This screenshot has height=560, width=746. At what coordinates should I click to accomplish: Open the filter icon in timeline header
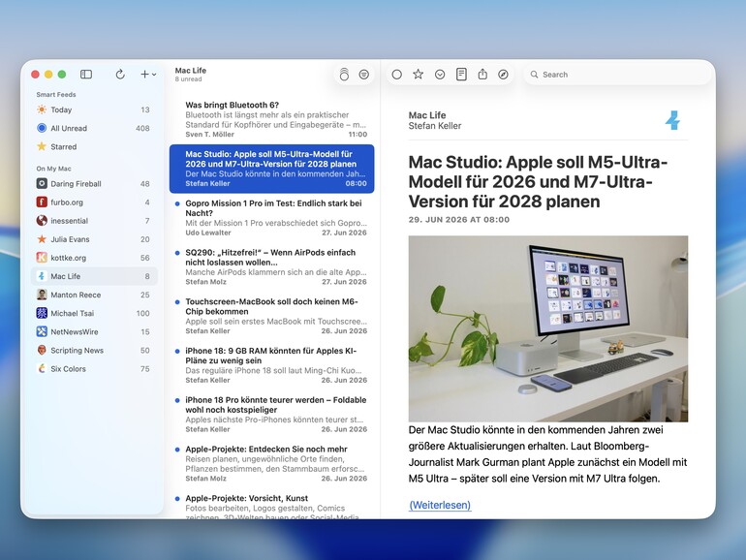(364, 75)
